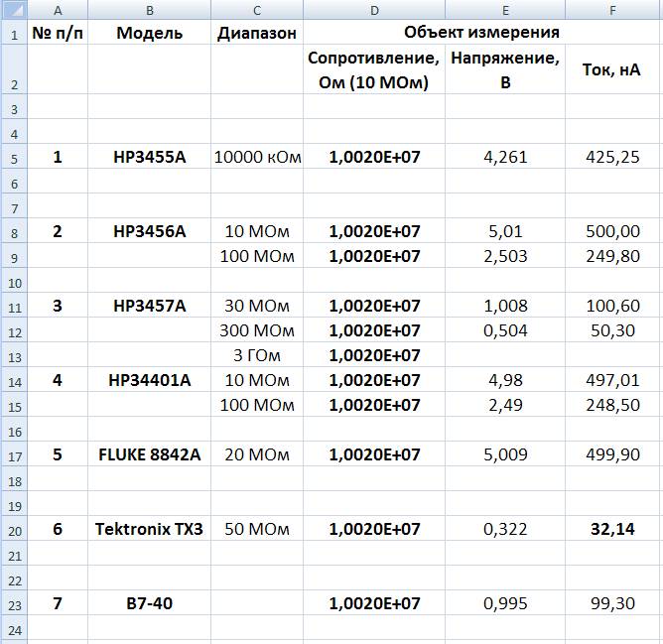Click resistance cell in HP3455A row
The width and height of the screenshot is (663, 644).
tap(374, 157)
